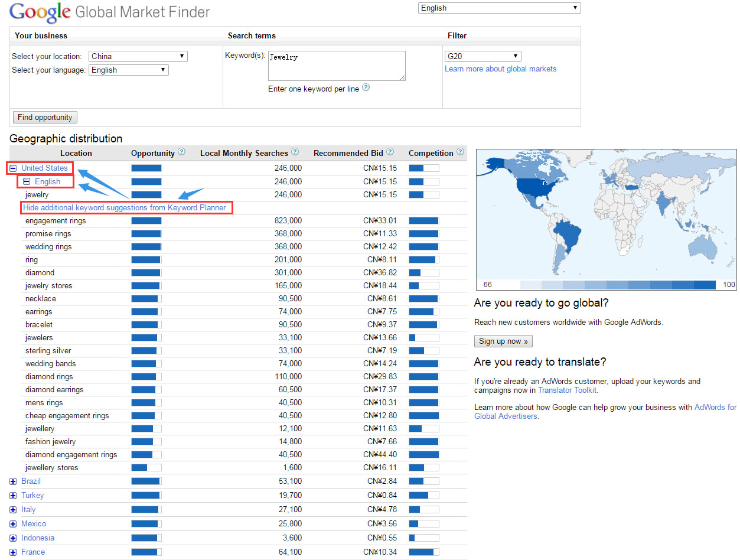Image resolution: width=740 pixels, height=560 pixels.
Task: Expand the Mexico row
Action: coord(13,524)
